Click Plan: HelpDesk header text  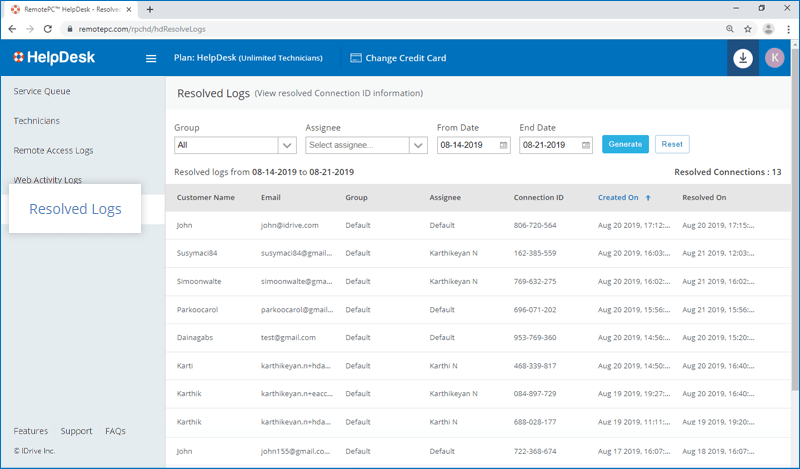point(248,58)
